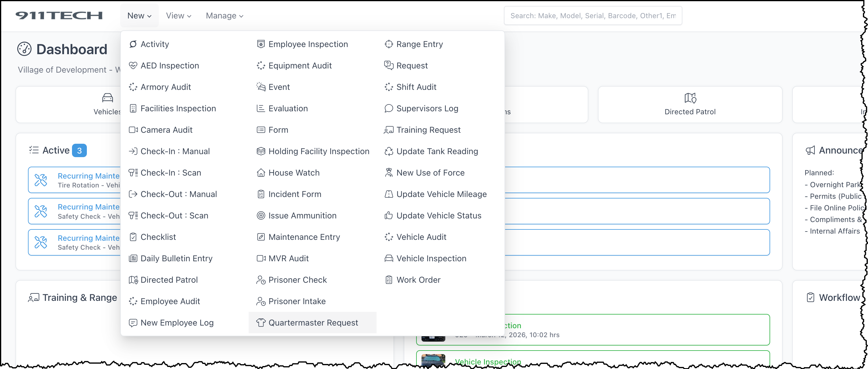Viewport: 868px width, 369px height.
Task: Expand the View dropdown menu
Action: tap(178, 16)
